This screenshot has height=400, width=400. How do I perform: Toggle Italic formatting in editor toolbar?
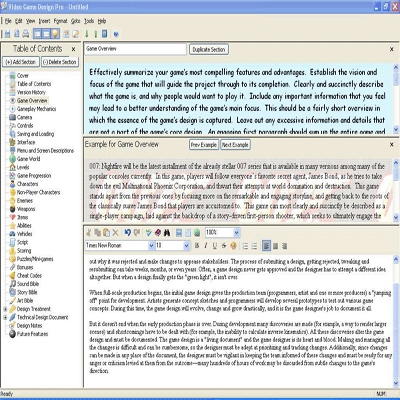(206, 246)
